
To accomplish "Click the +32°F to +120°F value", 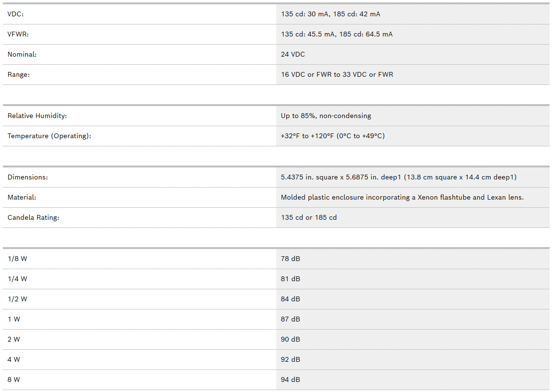I will 333,136.
